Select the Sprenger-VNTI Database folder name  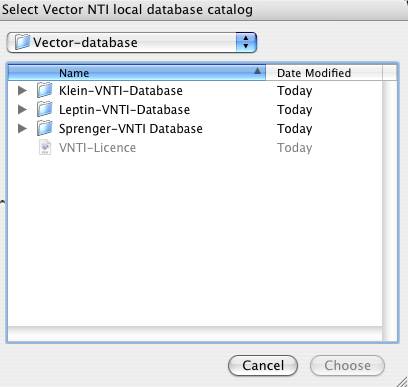pos(131,129)
